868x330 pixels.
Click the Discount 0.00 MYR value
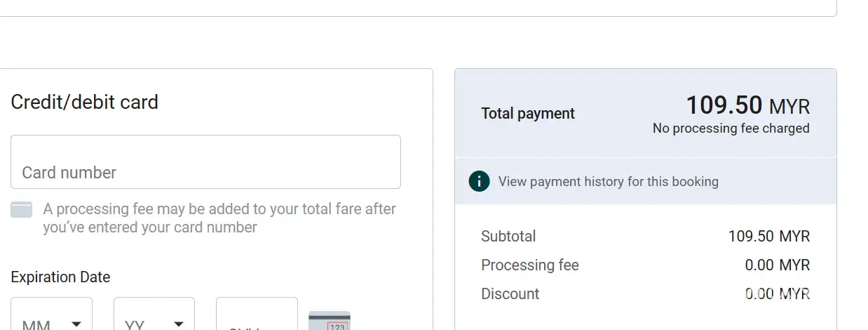(x=777, y=294)
